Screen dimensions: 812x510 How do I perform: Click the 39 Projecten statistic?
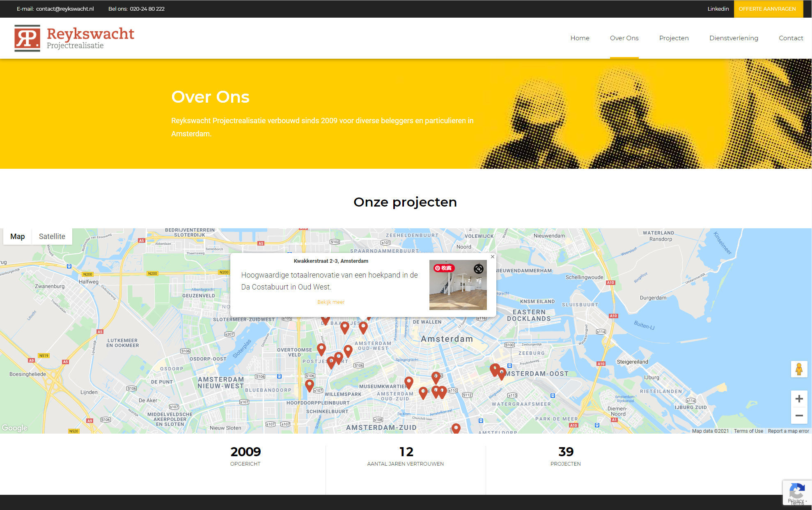point(566,456)
